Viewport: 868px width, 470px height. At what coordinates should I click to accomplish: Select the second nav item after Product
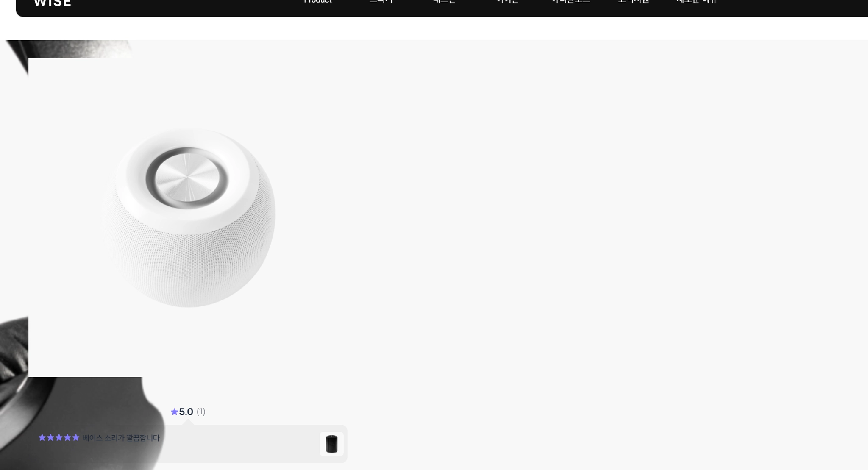click(x=444, y=2)
